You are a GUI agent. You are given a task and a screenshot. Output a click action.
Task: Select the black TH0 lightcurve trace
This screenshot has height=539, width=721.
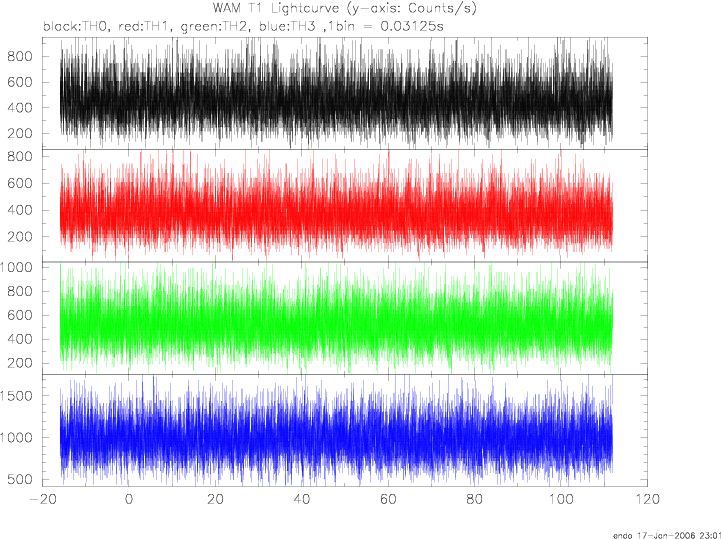(336, 93)
